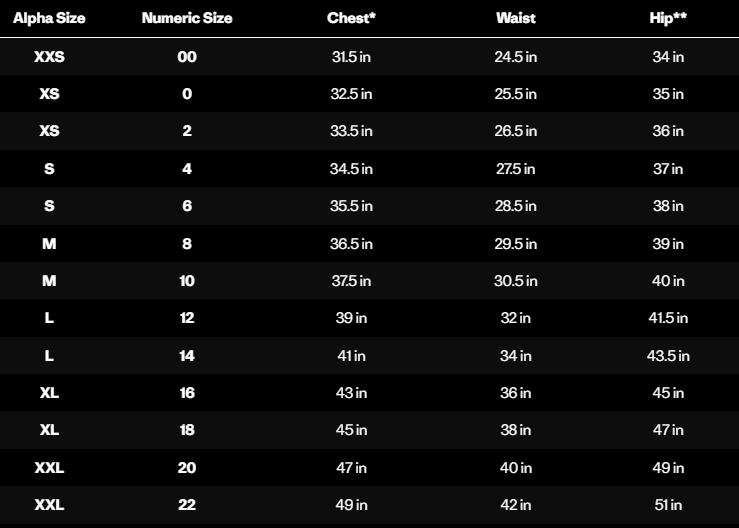Select the XXS alpha size cell

[49, 57]
